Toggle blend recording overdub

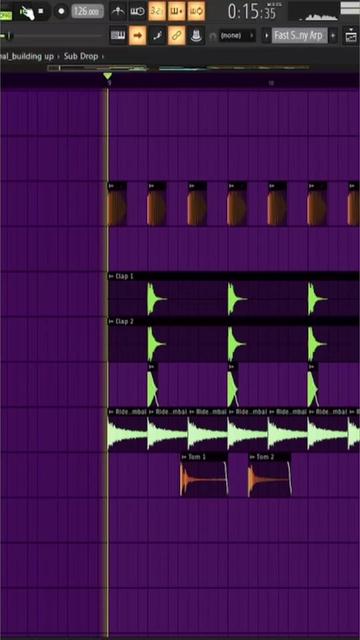[176, 11]
